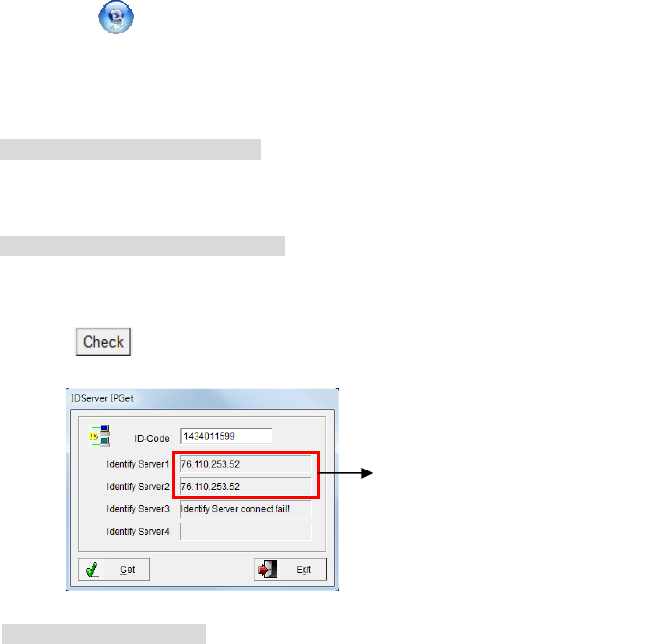Click the ID-Code input field

click(226, 436)
